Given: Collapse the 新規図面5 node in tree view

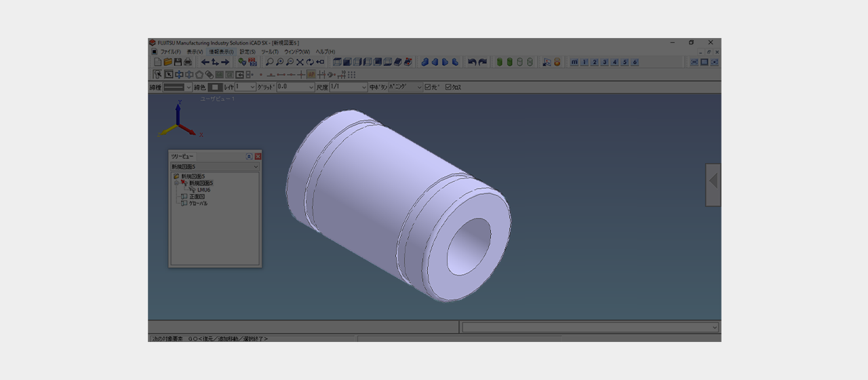Looking at the screenshot, I should tap(176, 183).
